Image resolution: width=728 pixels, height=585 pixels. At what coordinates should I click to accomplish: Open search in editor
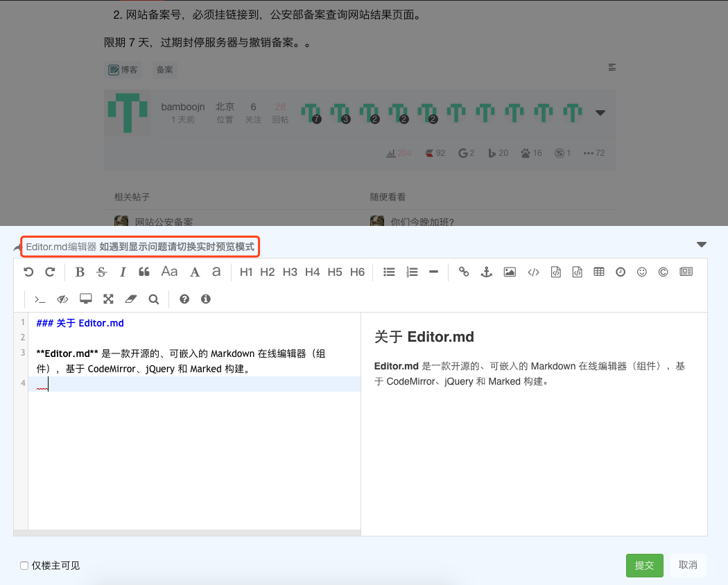154,299
